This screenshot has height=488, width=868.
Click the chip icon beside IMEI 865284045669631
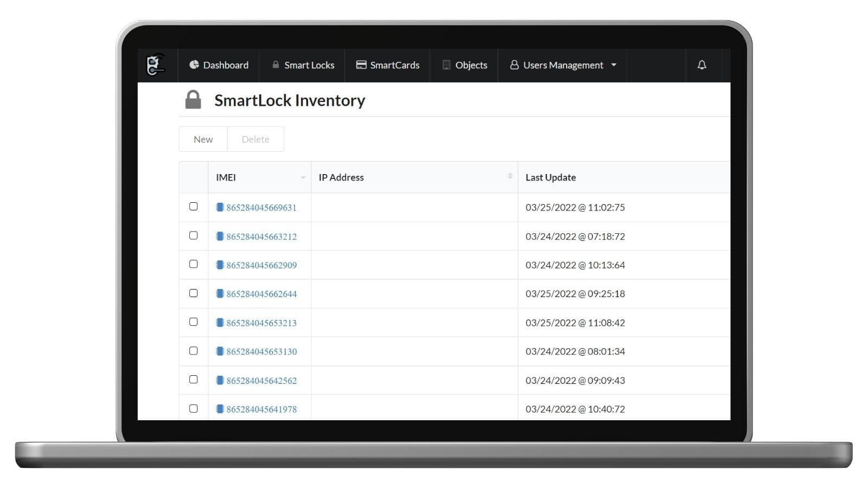[220, 207]
